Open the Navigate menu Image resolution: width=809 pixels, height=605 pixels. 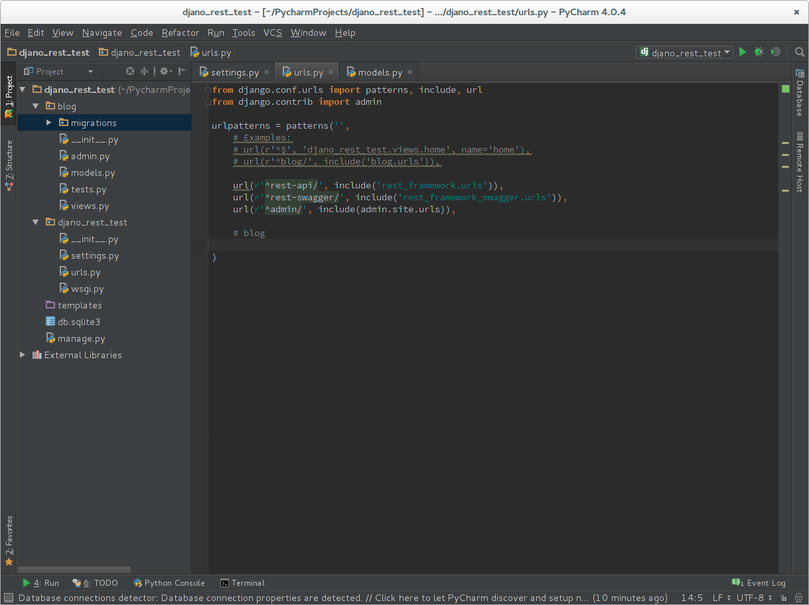102,32
